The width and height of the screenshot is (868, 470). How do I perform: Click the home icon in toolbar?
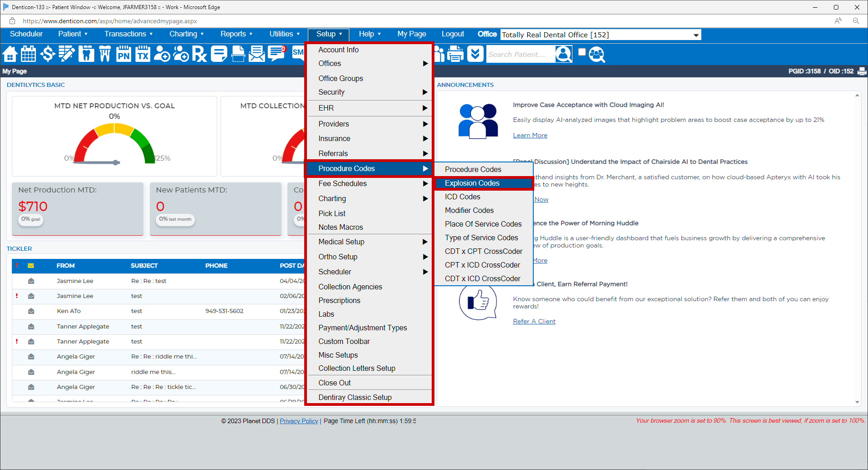pos(10,54)
